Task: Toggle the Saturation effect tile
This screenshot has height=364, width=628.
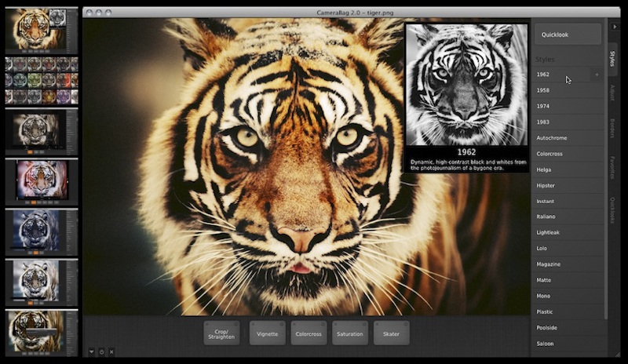Action: click(x=350, y=333)
